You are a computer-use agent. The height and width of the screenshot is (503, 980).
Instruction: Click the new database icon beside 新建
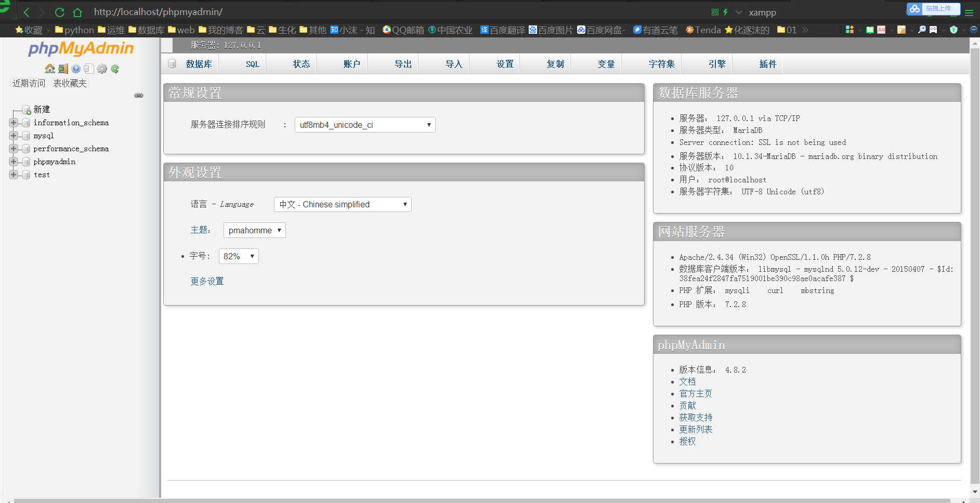(26, 110)
